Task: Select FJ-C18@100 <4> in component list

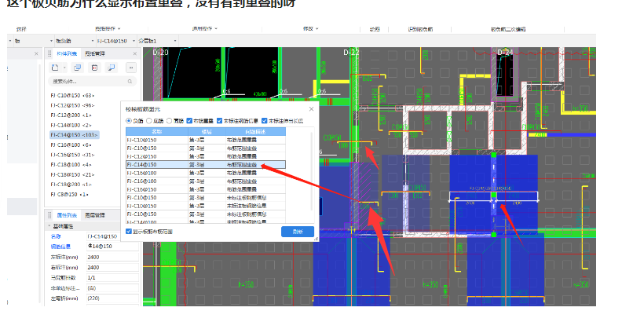Action: pyautogui.click(x=71, y=164)
